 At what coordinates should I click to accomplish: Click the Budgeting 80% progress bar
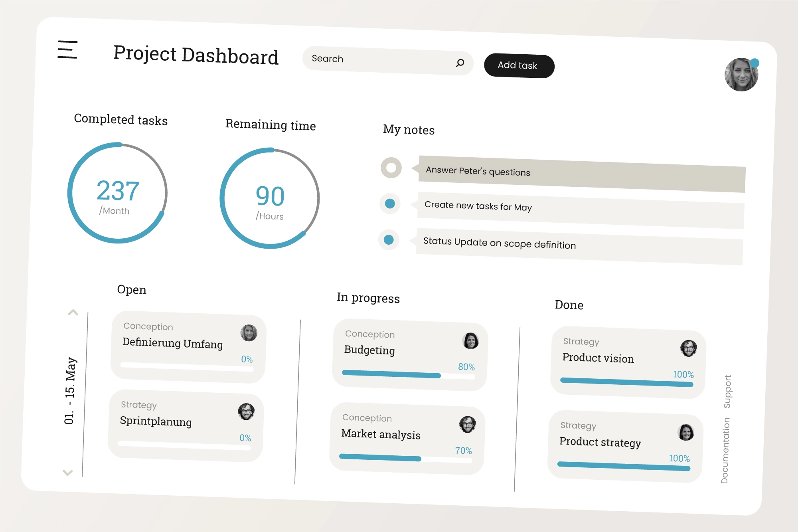pyautogui.click(x=408, y=374)
